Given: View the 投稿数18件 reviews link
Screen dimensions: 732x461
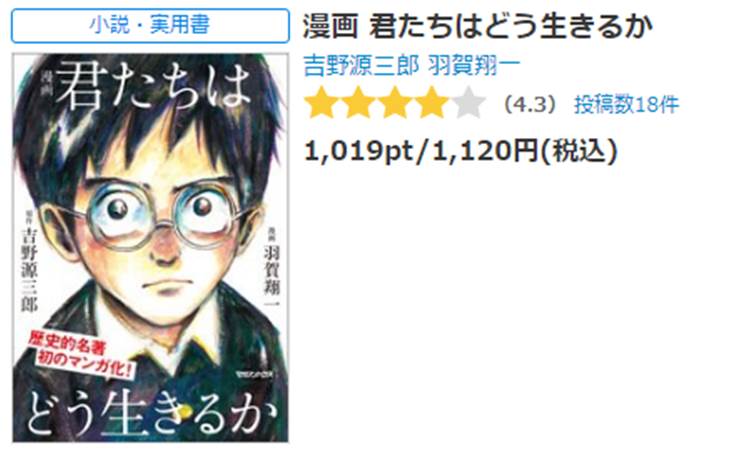Looking at the screenshot, I should [x=626, y=104].
